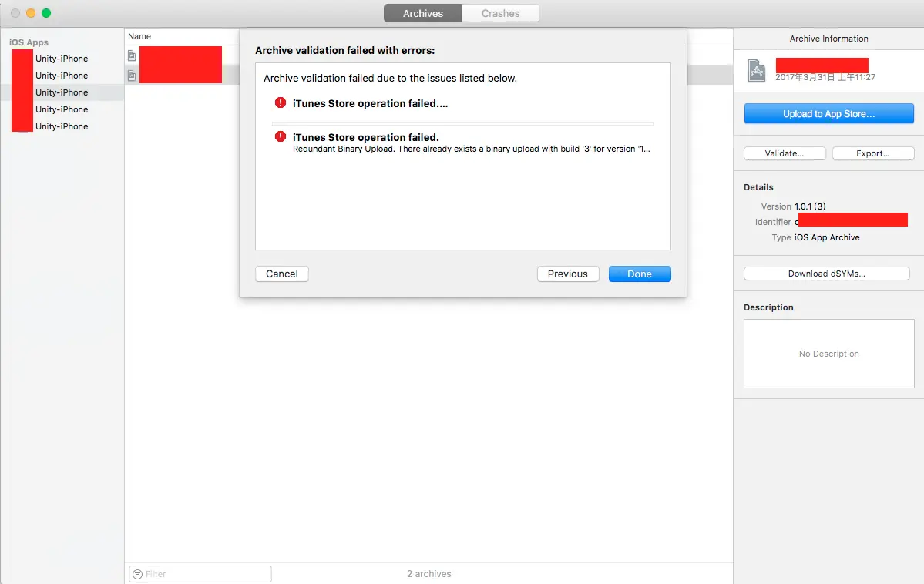Select the first iTunes Store operation failed.... row
Image resolution: width=924 pixels, height=584 pixels.
pos(462,103)
